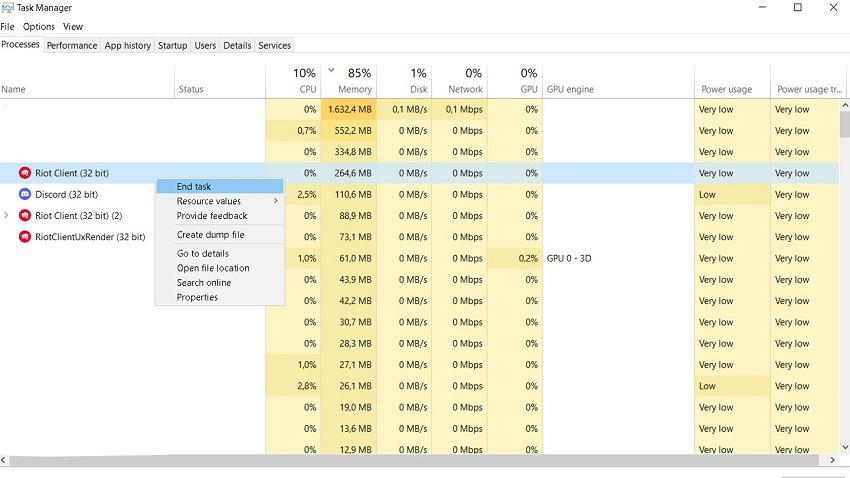Select the RiotClientUxRender (32 bit) icon
The image size is (850, 478).
24,237
